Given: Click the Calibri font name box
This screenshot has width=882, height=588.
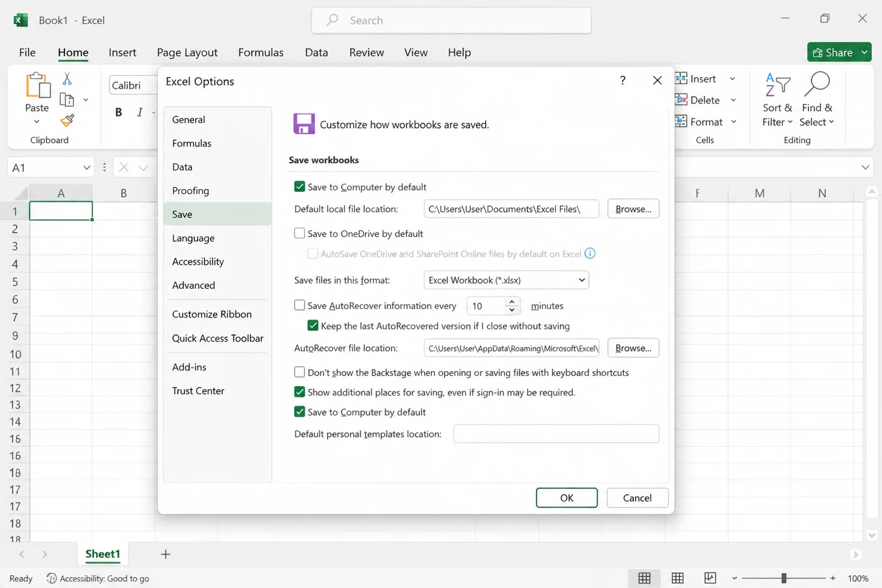Looking at the screenshot, I should click(x=133, y=85).
